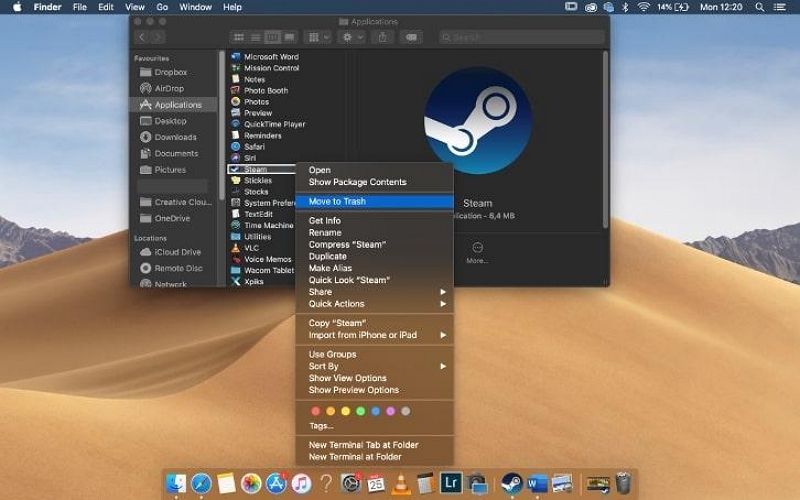Open App Store from the Dock
The height and width of the screenshot is (500, 800).
[276, 483]
